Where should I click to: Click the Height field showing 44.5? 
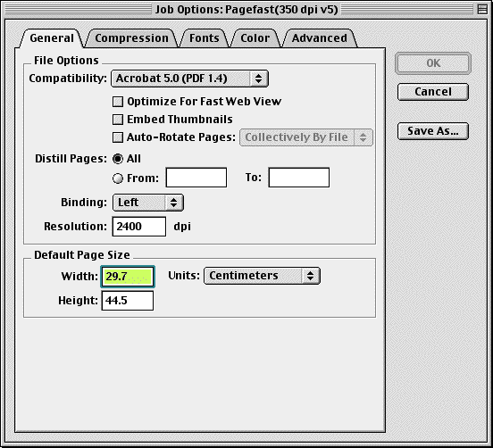128,301
